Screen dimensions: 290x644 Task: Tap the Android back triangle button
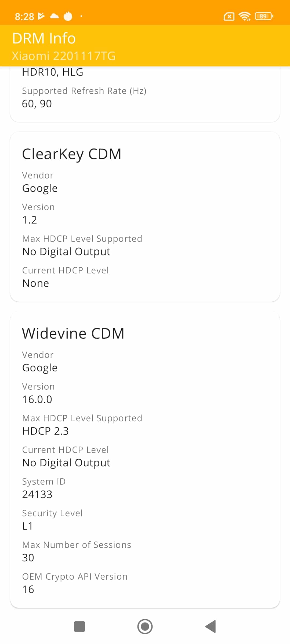pyautogui.click(x=211, y=627)
